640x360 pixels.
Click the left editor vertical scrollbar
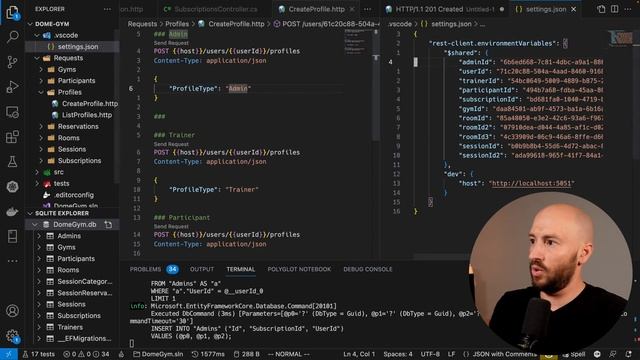click(x=376, y=86)
